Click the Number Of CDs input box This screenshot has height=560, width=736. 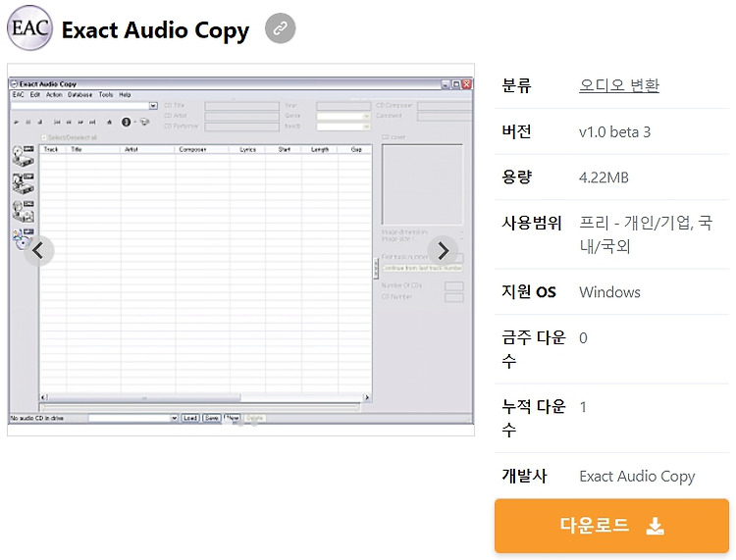pos(454,286)
